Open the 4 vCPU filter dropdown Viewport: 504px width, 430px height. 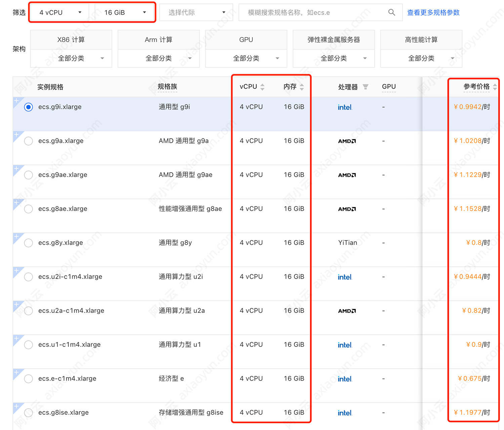pyautogui.click(x=60, y=12)
